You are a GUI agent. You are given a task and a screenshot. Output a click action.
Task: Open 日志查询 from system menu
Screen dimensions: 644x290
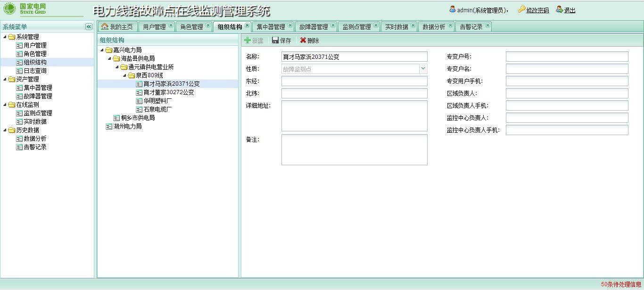tap(35, 71)
